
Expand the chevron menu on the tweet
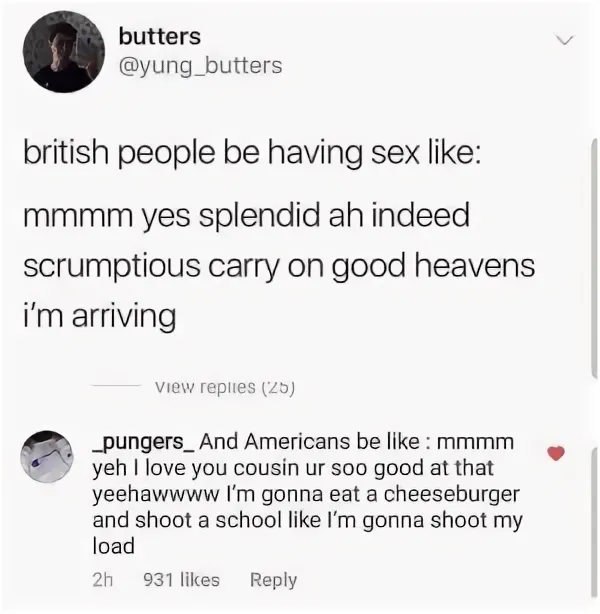pos(564,40)
